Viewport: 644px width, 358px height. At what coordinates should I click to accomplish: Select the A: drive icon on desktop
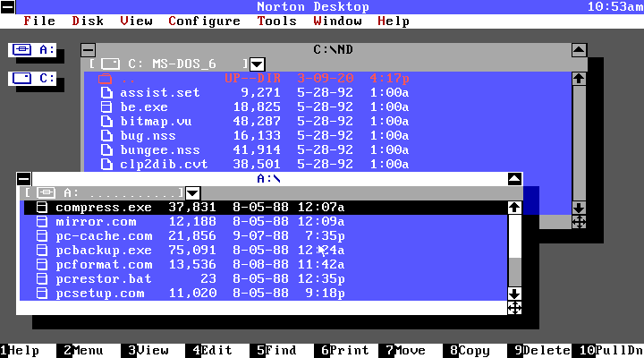pos(32,50)
